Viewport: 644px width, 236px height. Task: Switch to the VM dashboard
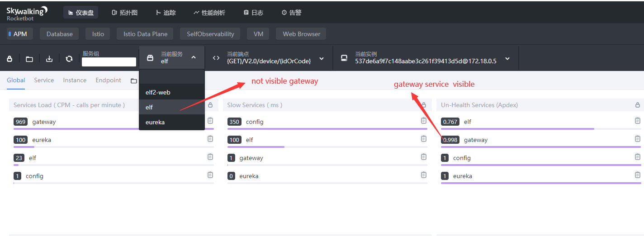[258, 34]
